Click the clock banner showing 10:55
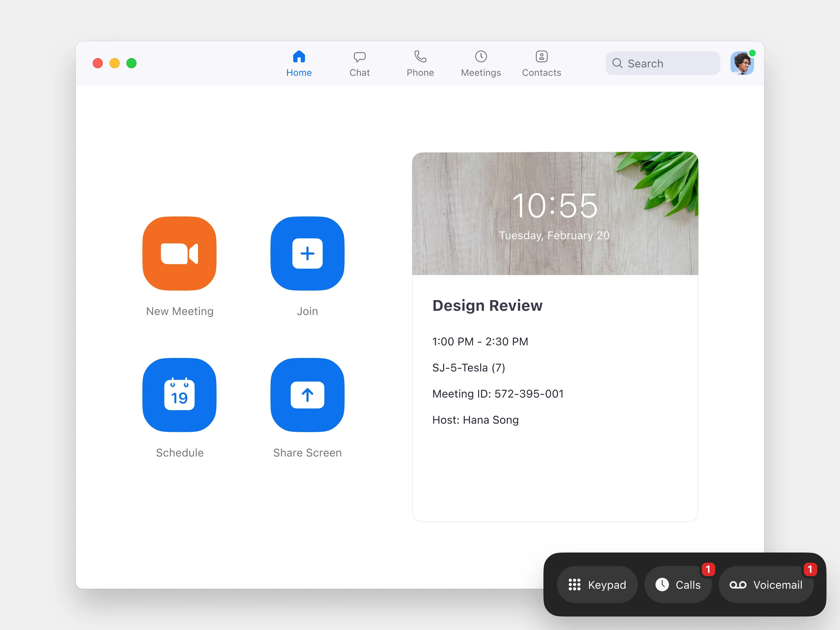The image size is (840, 630). pyautogui.click(x=555, y=213)
